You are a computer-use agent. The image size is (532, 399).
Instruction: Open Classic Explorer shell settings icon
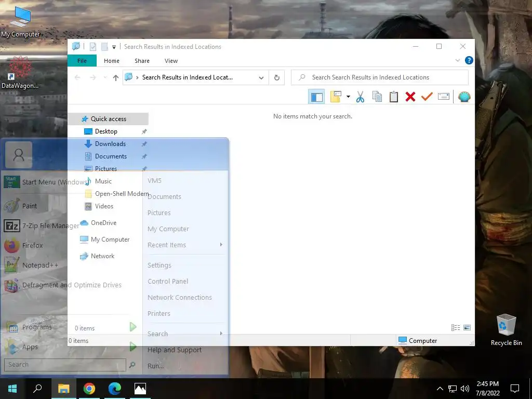coord(464,97)
